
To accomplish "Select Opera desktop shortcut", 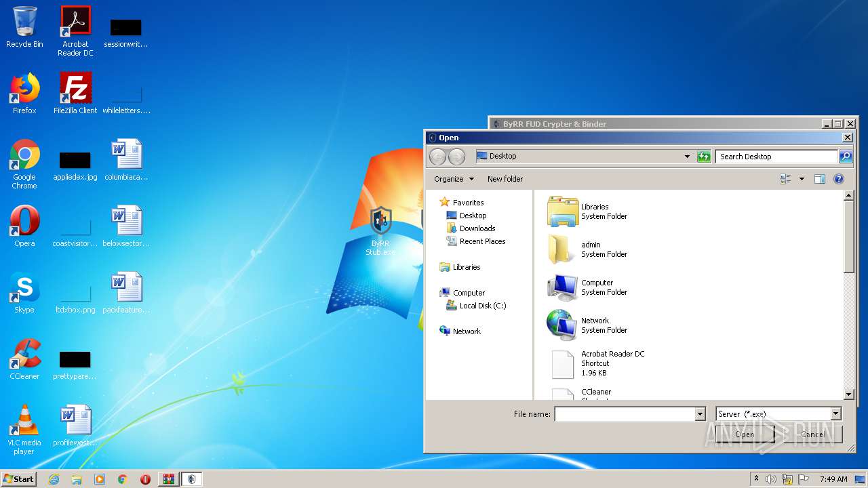I will (24, 226).
